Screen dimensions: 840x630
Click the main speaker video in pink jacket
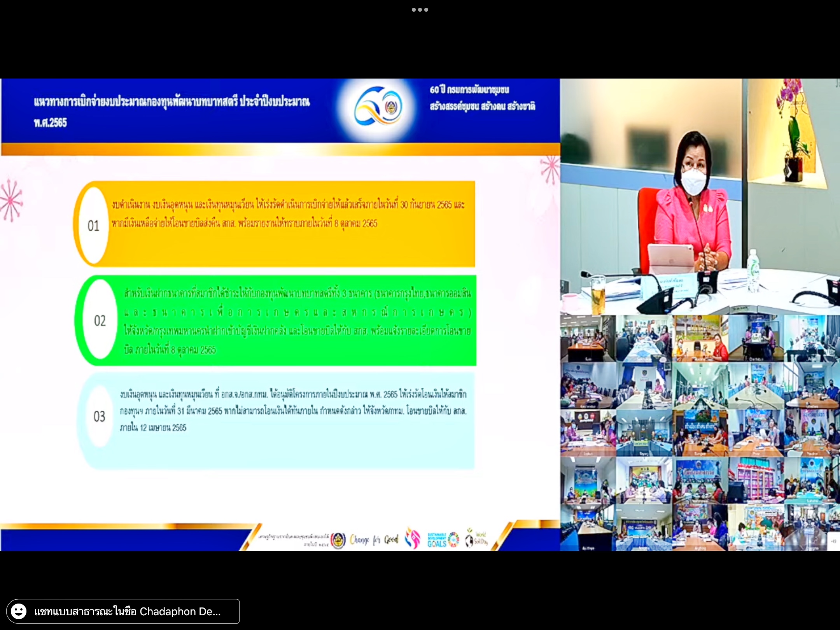click(x=700, y=196)
